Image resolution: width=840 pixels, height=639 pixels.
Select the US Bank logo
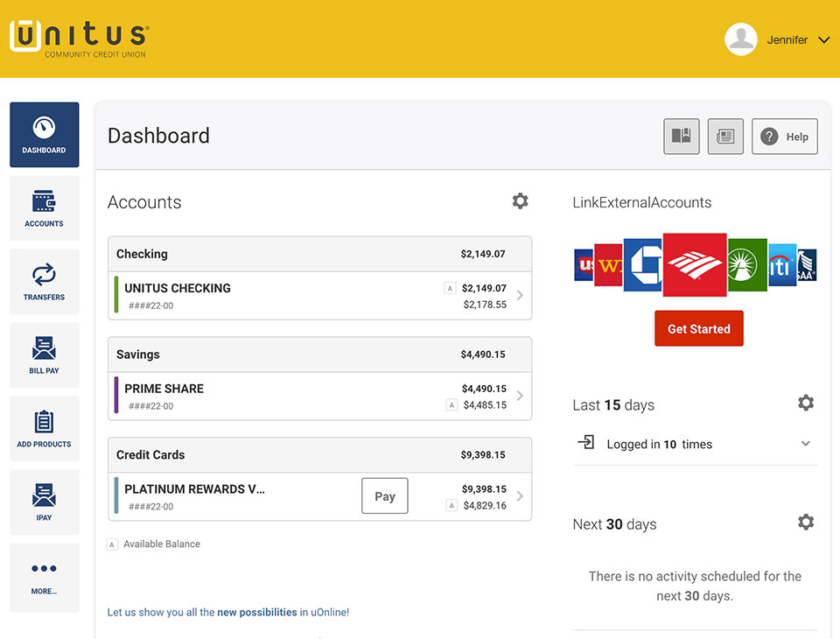pyautogui.click(x=584, y=265)
